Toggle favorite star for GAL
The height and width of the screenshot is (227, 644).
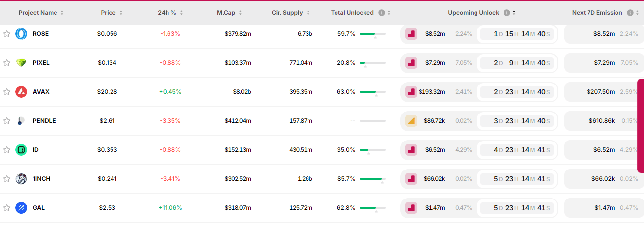pos(7,208)
